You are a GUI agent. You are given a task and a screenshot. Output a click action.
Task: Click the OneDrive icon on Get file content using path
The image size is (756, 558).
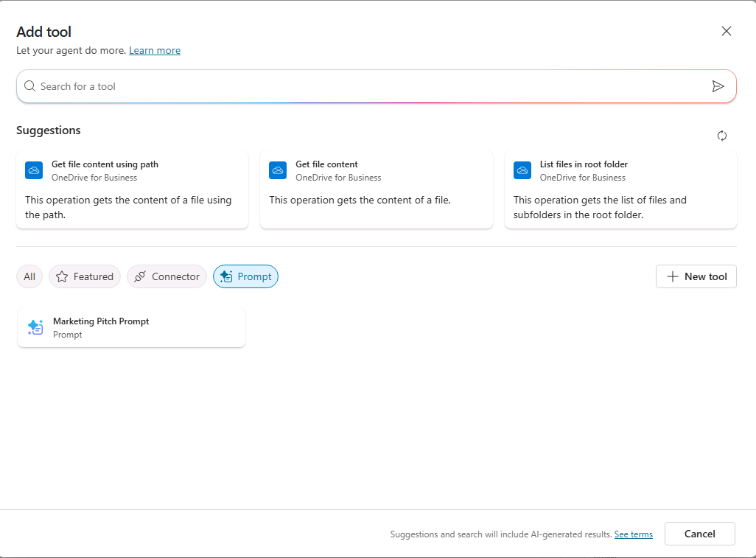point(33,170)
